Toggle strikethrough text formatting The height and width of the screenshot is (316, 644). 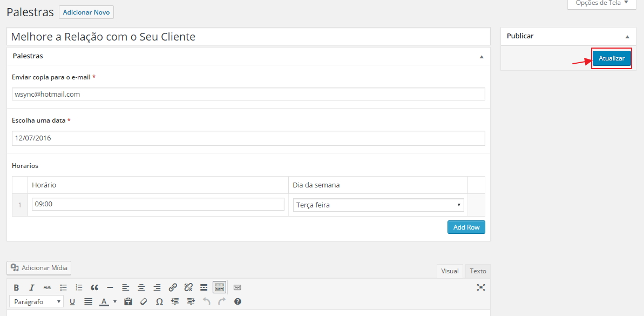click(48, 287)
